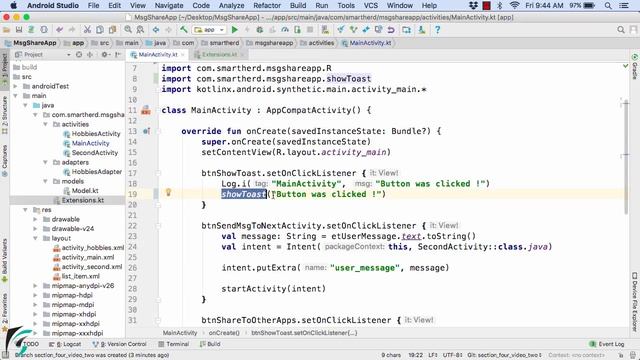
Task: Click the Undo arrow icon
Action: 60,30
